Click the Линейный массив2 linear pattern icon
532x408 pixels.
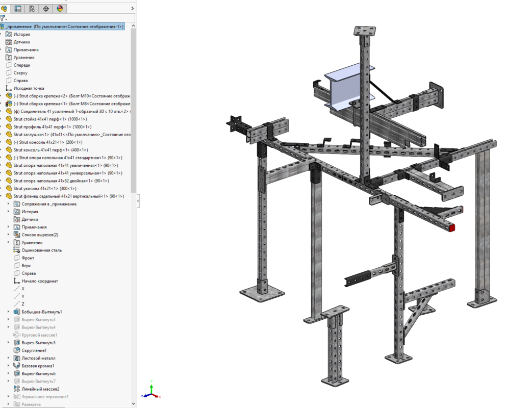click(x=17, y=389)
